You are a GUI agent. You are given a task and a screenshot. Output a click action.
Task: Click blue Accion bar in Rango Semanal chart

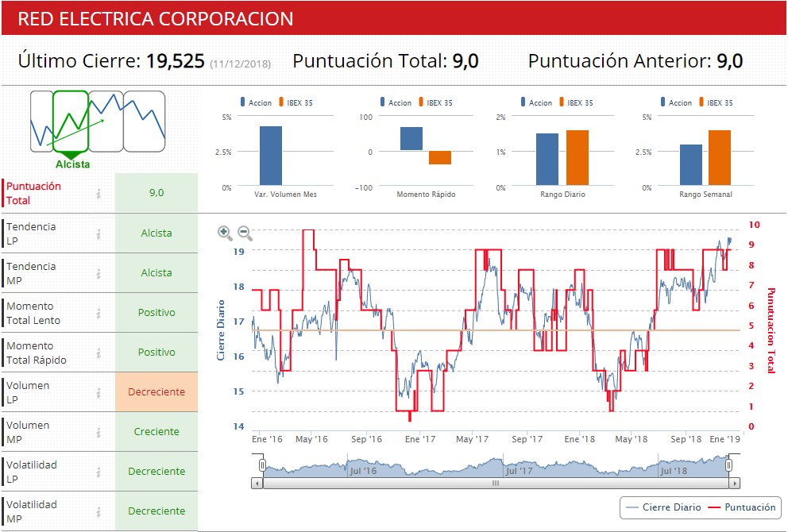(691, 165)
